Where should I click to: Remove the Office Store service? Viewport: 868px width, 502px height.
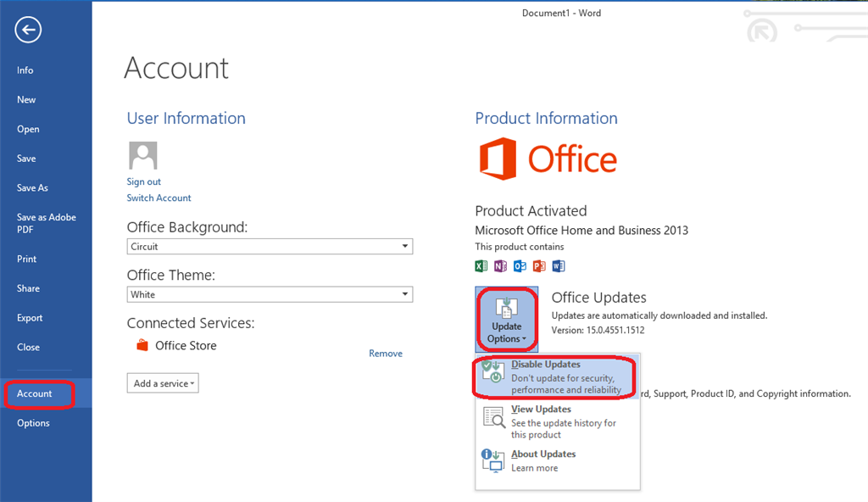click(x=386, y=354)
